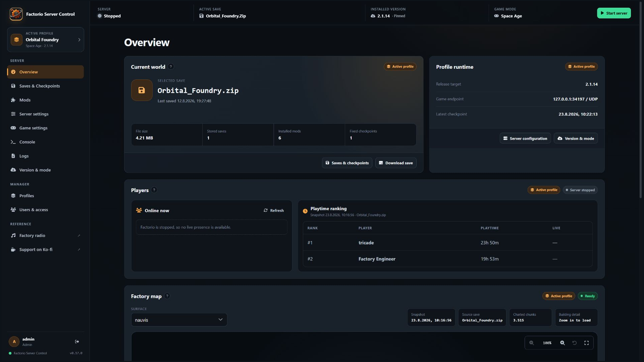Reset the factory map view
The width and height of the screenshot is (644, 362).
(x=575, y=343)
